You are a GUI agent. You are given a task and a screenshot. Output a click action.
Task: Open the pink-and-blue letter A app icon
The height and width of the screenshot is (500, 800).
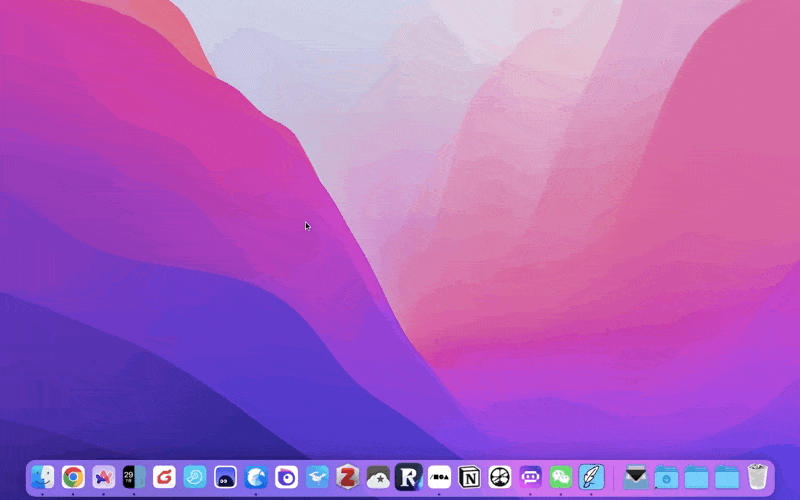(x=104, y=478)
